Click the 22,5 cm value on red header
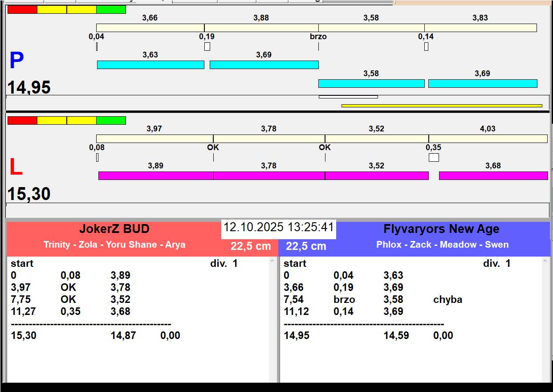 click(x=251, y=246)
